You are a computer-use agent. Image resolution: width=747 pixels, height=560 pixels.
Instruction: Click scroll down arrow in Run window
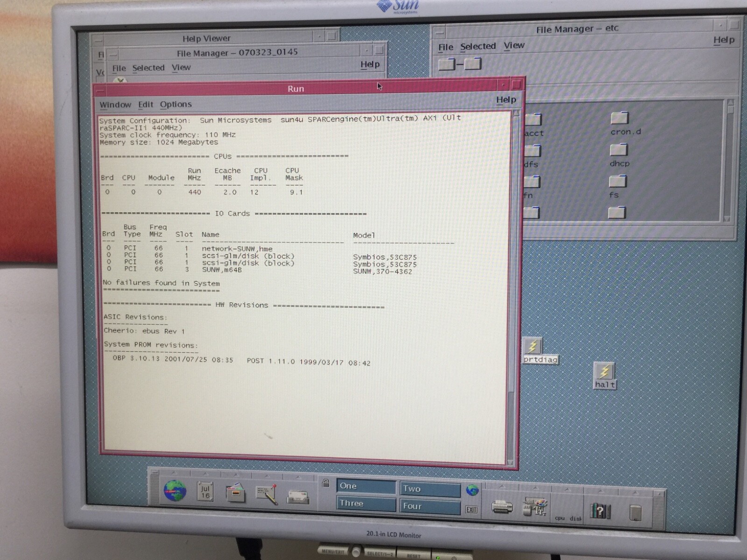pos(510,462)
